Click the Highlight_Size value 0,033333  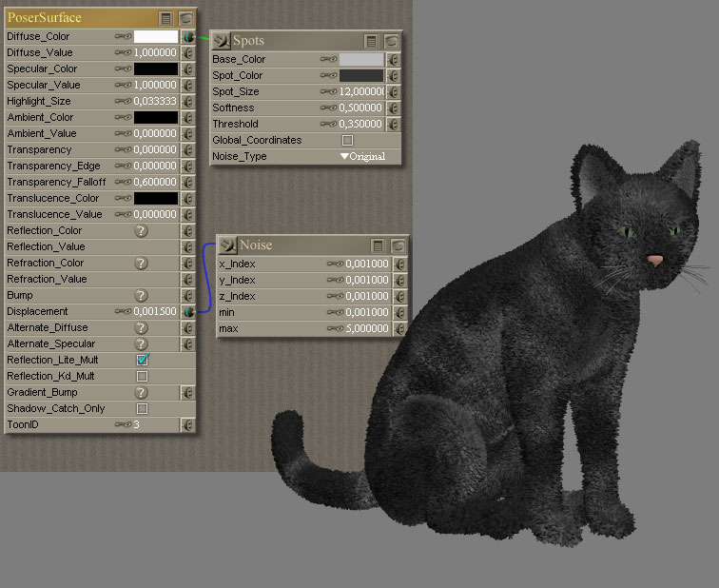point(155,102)
